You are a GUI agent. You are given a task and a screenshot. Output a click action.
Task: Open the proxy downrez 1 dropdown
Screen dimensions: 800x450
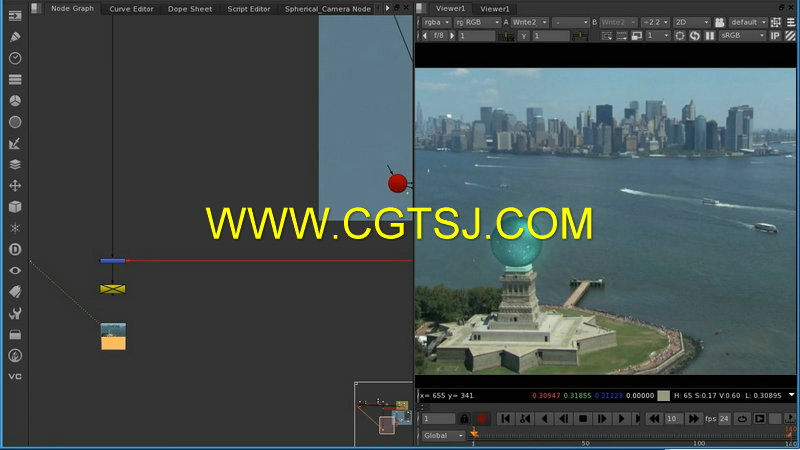click(658, 36)
